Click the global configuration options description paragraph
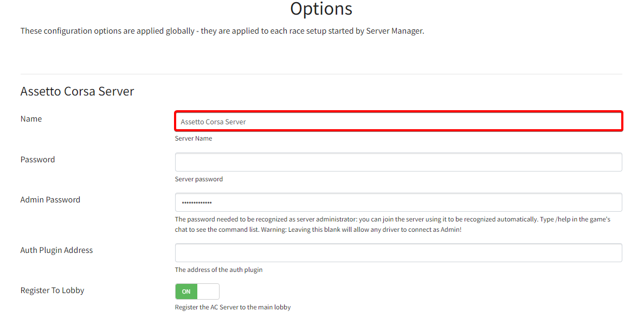The height and width of the screenshot is (317, 644). point(222,31)
